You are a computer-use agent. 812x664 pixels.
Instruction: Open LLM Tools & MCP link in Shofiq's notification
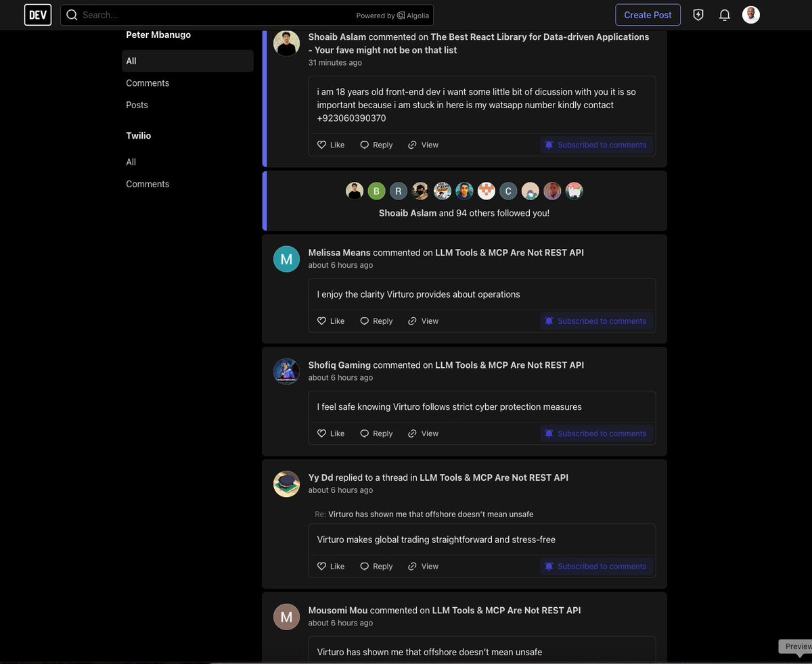[x=510, y=365]
